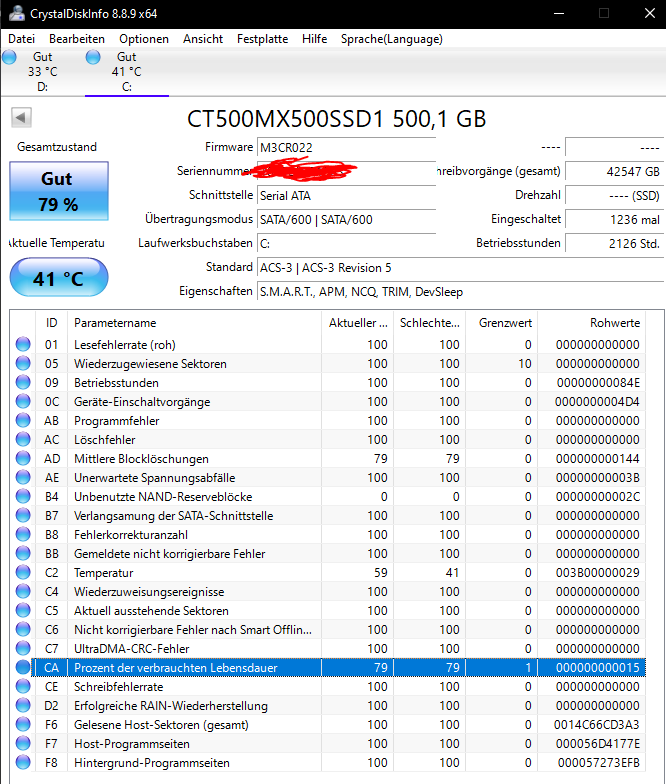
Task: Select raw value 000056D4177E
Action: pos(598,744)
